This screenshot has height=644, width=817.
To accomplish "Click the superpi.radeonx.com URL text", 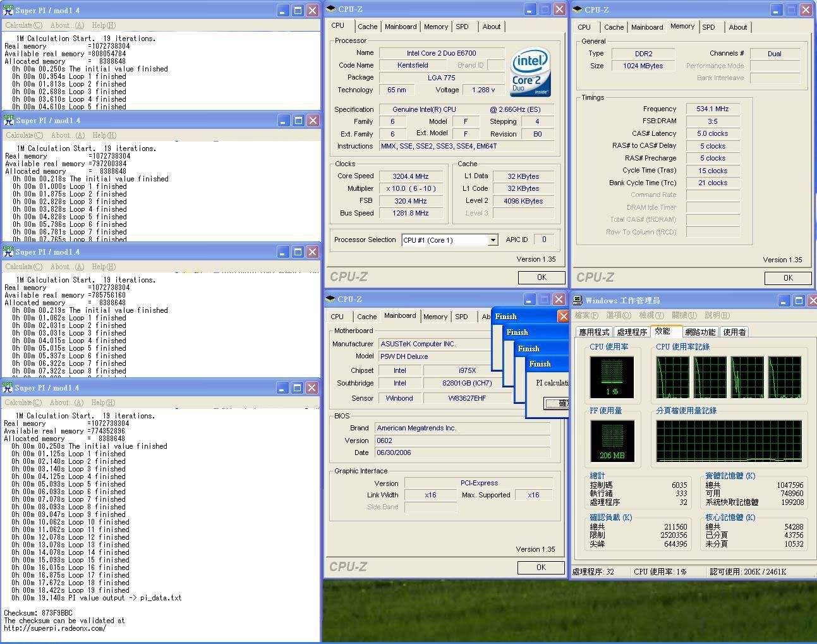I will click(55, 628).
